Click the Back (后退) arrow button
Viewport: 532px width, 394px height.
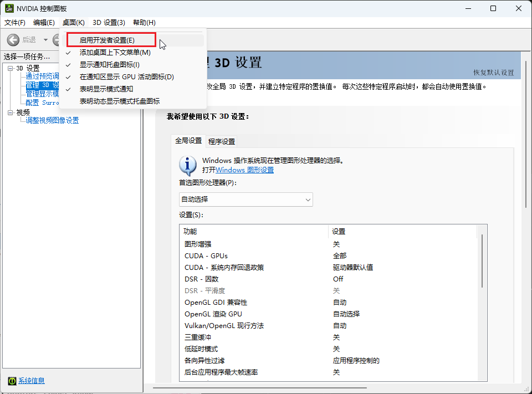pyautogui.click(x=13, y=40)
